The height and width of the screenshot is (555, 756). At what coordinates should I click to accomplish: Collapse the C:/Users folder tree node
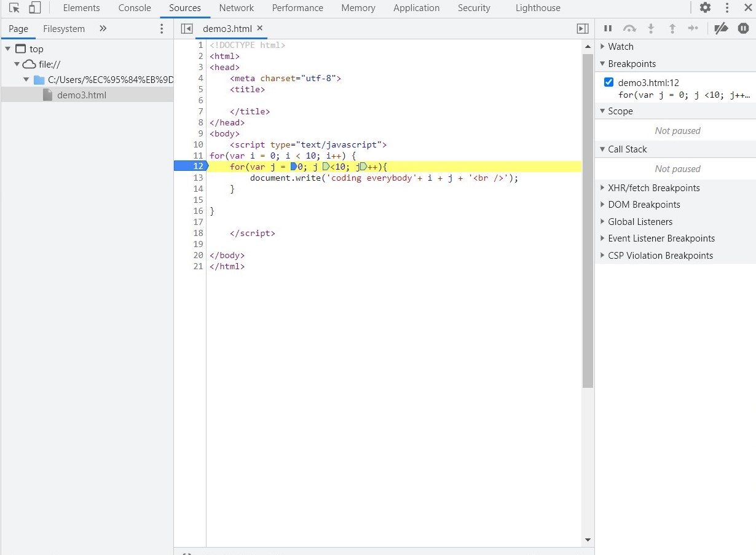point(26,80)
